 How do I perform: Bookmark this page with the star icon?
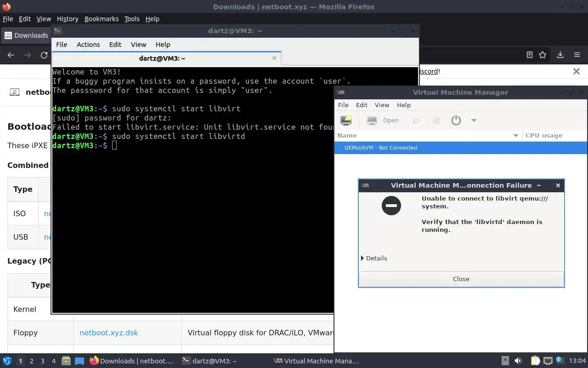tap(543, 55)
